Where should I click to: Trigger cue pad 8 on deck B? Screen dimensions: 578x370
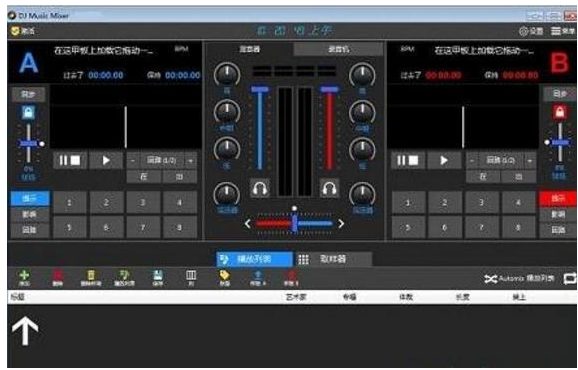(x=518, y=227)
